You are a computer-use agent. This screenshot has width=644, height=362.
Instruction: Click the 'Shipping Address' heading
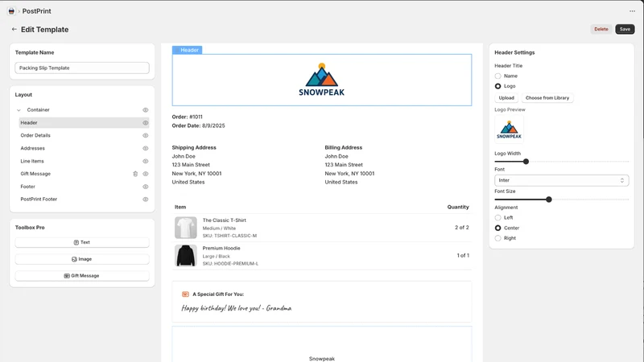194,147
